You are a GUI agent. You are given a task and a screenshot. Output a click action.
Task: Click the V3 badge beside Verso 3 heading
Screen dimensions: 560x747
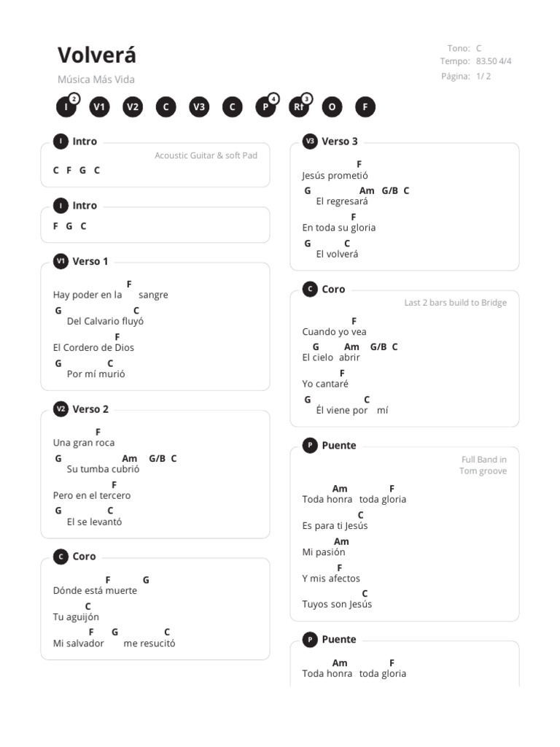tap(310, 141)
